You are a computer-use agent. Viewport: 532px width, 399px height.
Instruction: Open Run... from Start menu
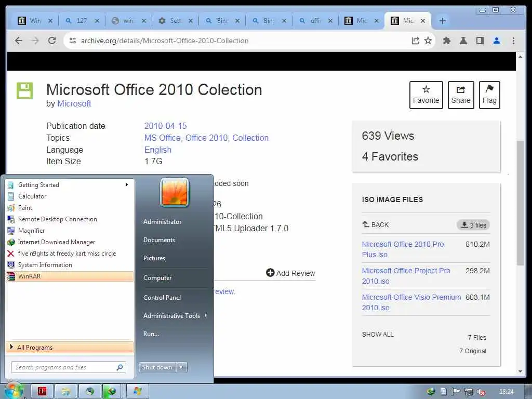pyautogui.click(x=151, y=334)
